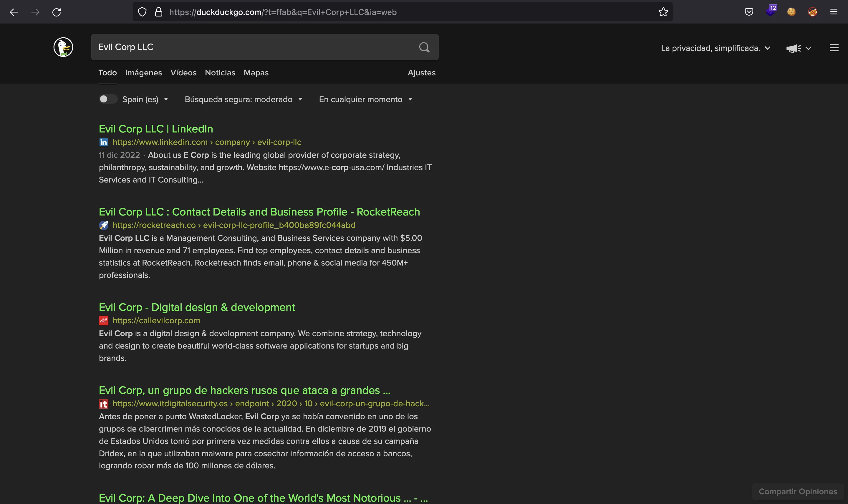Click the 11 dic 2022 date text
Screen dimensions: 848x504
(119, 155)
